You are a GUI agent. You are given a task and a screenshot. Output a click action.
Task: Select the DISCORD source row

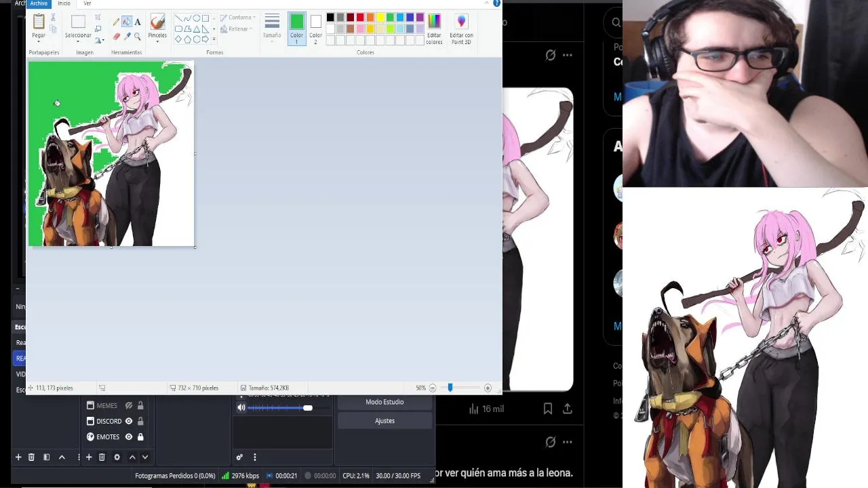point(115,421)
